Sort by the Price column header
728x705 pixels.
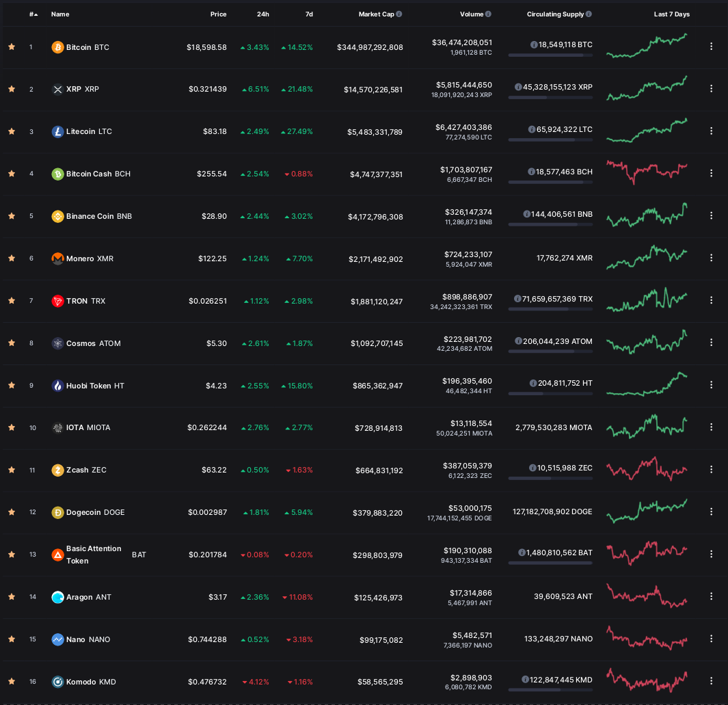[x=218, y=14]
